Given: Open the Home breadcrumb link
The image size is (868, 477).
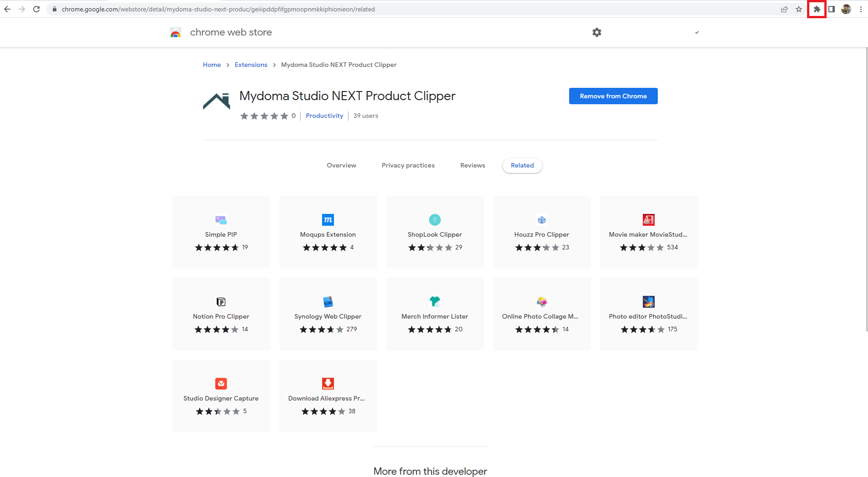Looking at the screenshot, I should click(x=212, y=65).
